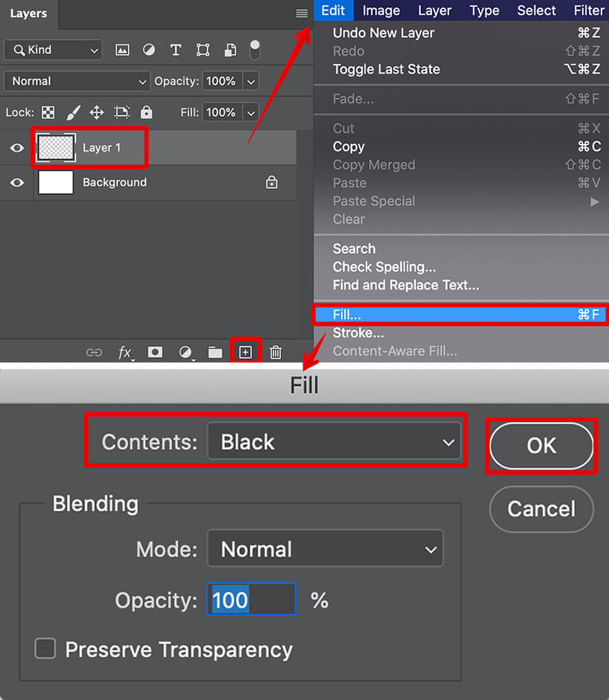The image size is (609, 700).
Task: Enable lock transparent pixels
Action: click(x=48, y=112)
